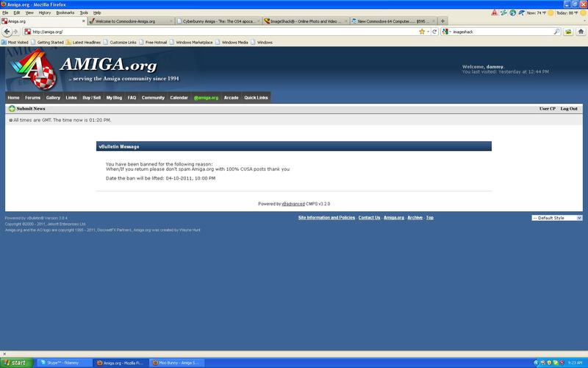Open My Blog from navigation bar

click(114, 98)
